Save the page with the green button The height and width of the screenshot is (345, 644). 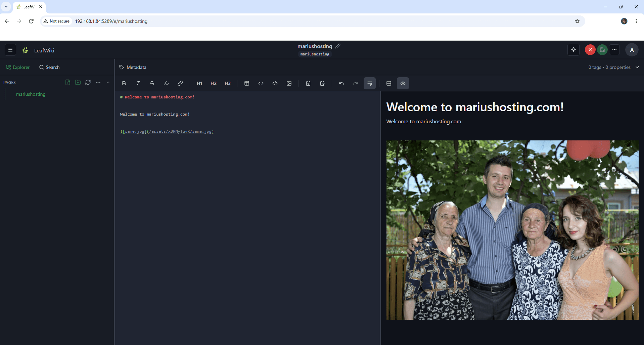point(602,50)
